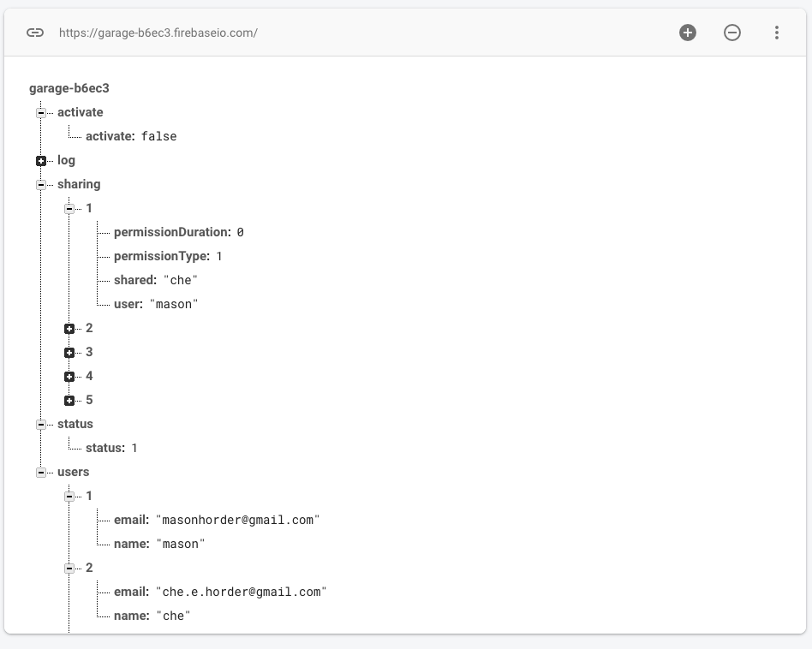
Task: Select the users key label
Action: tap(73, 472)
